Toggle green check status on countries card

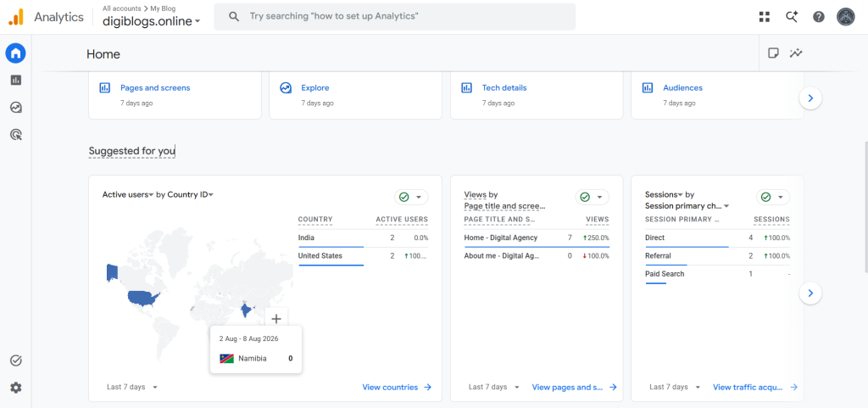[x=411, y=197]
